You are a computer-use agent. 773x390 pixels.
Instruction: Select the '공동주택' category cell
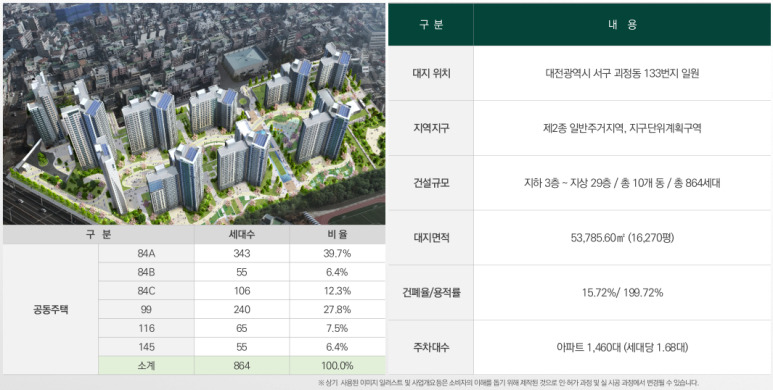tap(51, 310)
